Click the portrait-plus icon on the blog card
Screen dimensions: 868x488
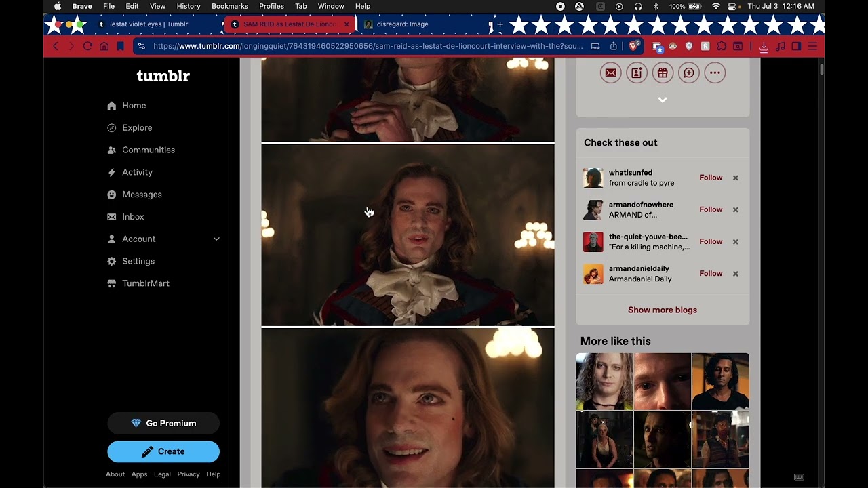(x=637, y=73)
